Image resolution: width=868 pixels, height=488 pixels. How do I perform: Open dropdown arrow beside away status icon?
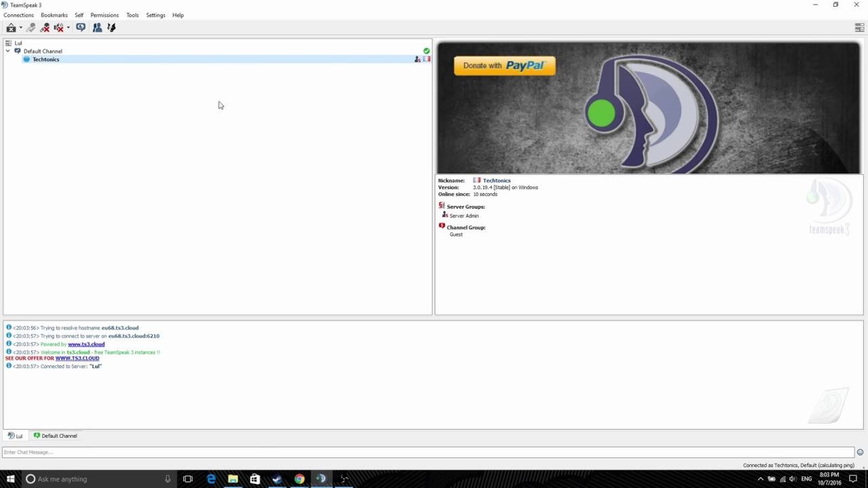click(x=20, y=28)
